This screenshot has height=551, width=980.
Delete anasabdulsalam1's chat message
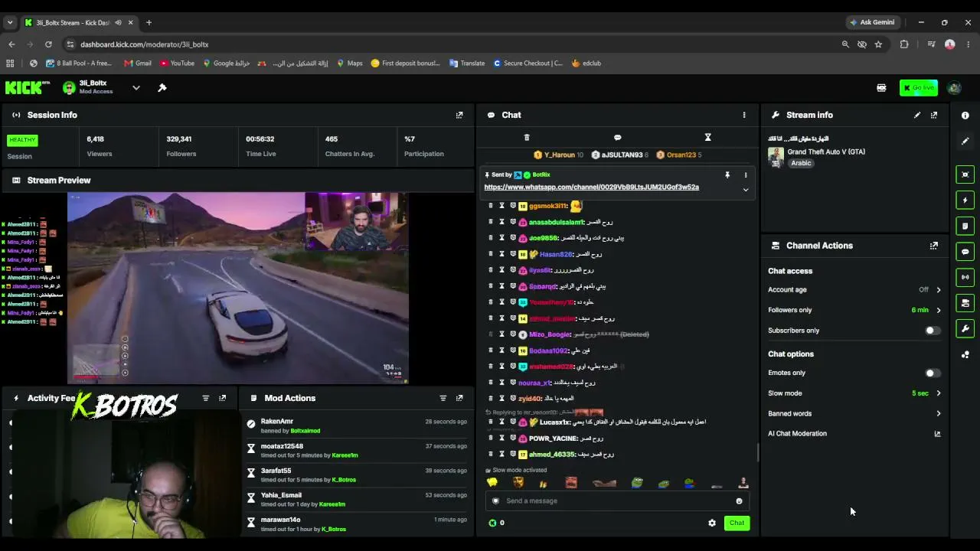click(491, 222)
